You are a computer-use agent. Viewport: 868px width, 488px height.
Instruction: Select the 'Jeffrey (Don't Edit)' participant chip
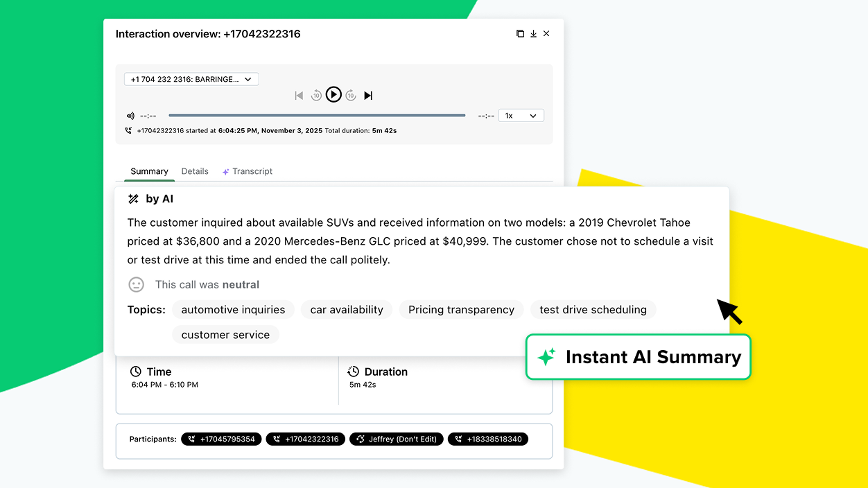point(396,439)
